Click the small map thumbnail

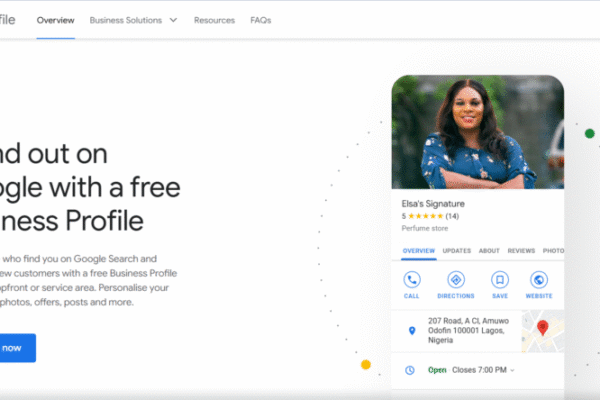tap(543, 331)
